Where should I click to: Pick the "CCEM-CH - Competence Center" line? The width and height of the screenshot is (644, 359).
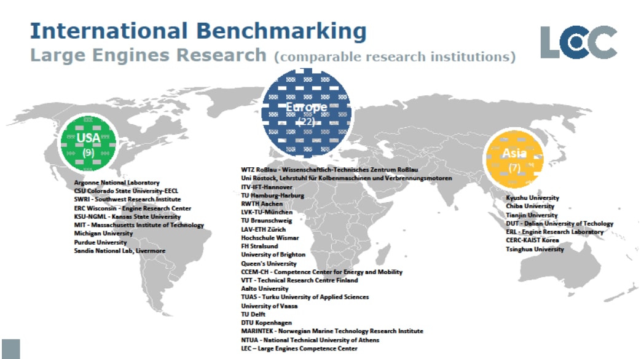point(321,272)
